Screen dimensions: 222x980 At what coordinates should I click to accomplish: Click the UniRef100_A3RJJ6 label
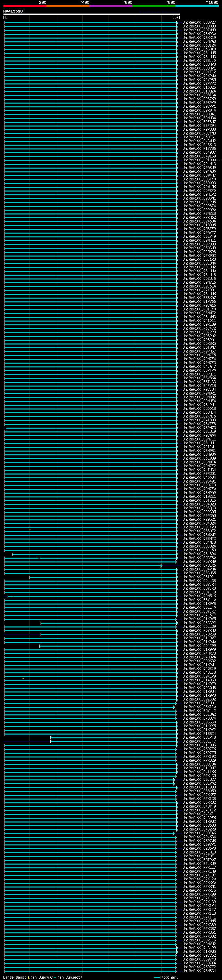pyautogui.click(x=199, y=940)
